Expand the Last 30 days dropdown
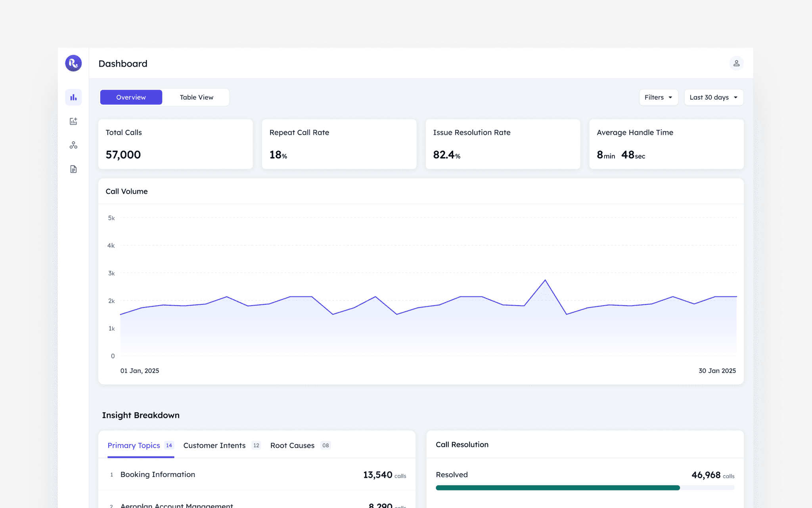 tap(713, 97)
